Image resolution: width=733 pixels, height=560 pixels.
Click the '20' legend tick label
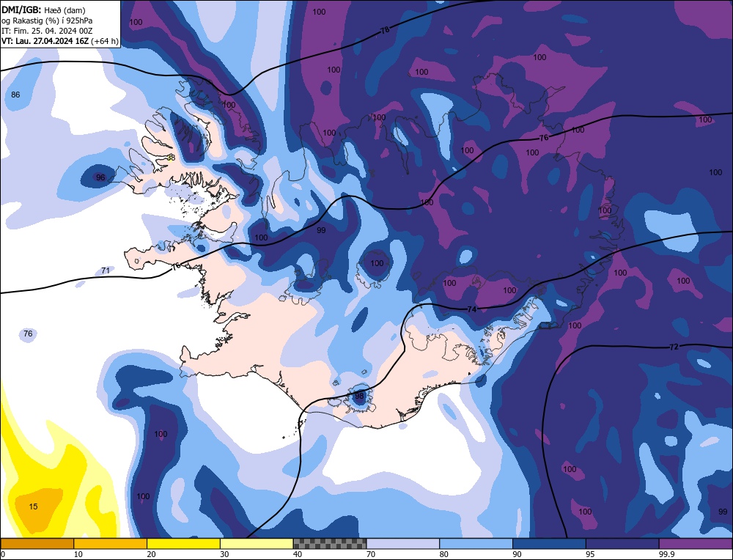[x=152, y=554]
